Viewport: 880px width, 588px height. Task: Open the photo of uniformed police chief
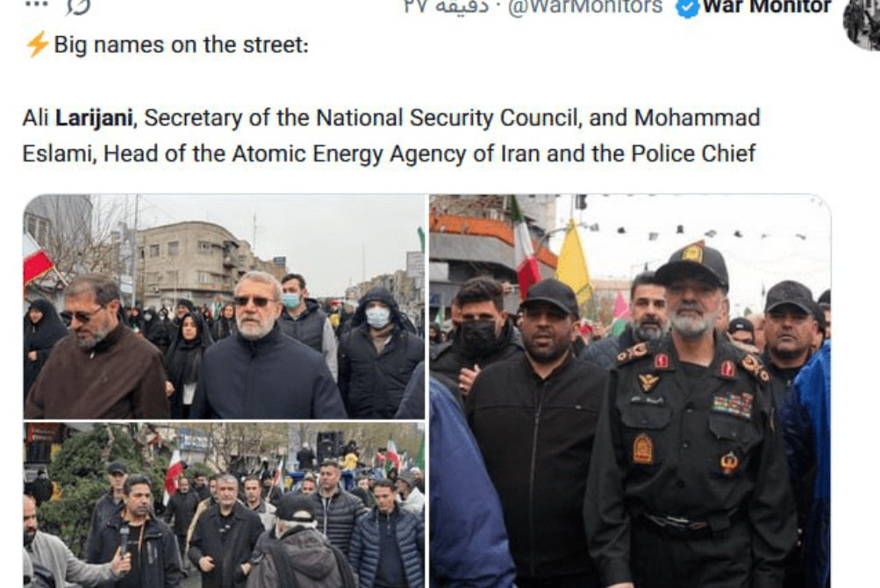[x=630, y=391]
